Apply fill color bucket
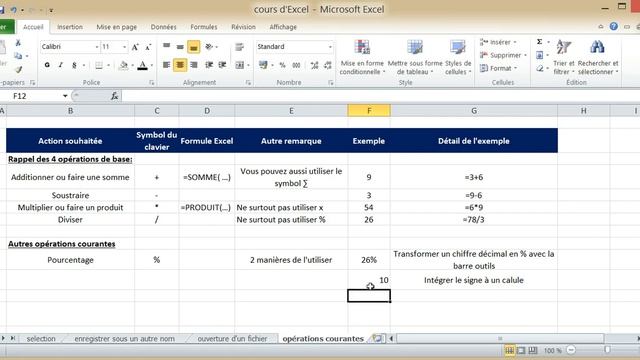640x360 pixels. [123, 65]
